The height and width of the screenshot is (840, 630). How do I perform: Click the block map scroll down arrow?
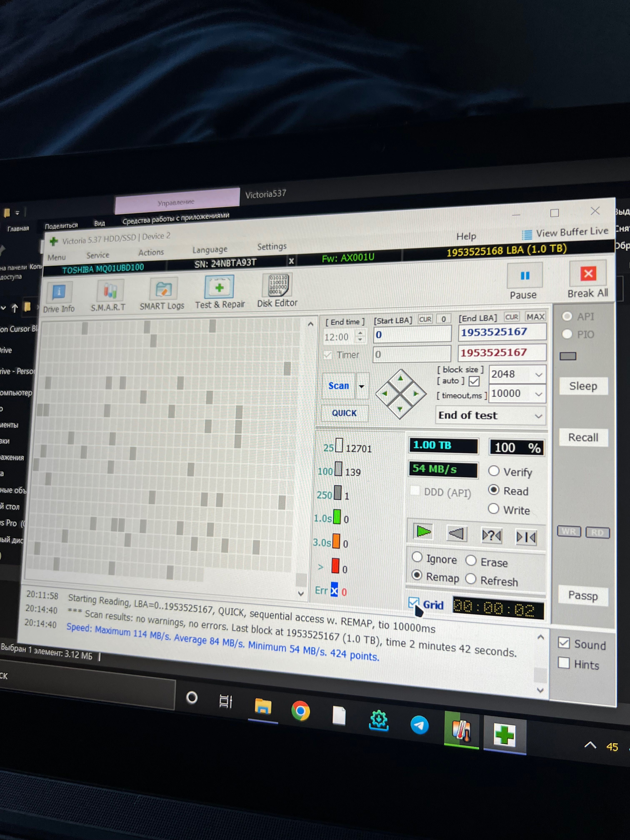[301, 593]
